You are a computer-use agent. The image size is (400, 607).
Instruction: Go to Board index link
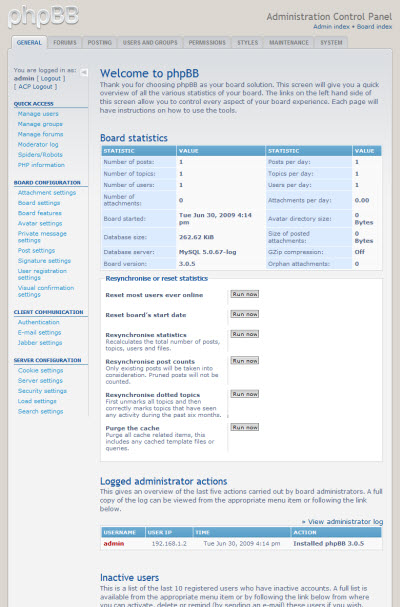pyautogui.click(x=374, y=27)
